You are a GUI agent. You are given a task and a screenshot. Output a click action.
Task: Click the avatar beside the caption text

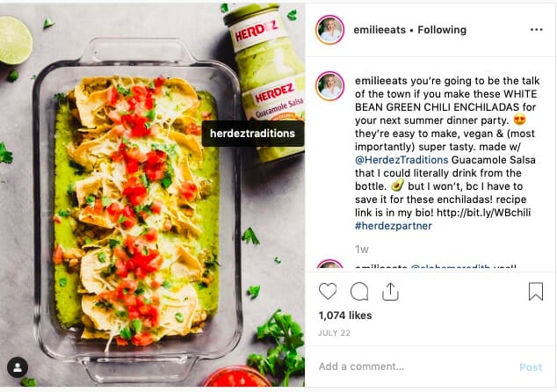(x=330, y=86)
